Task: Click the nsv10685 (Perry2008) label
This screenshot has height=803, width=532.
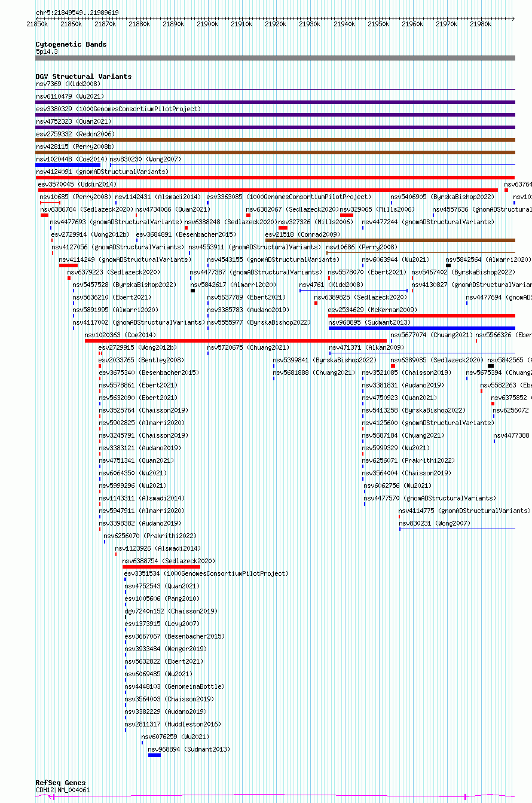Action: pos(75,197)
